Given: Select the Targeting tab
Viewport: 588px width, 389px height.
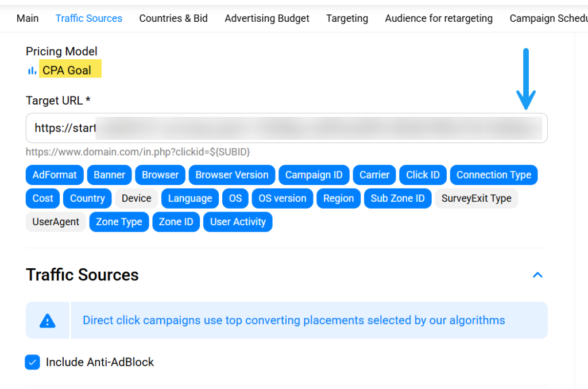Looking at the screenshot, I should point(347,18).
